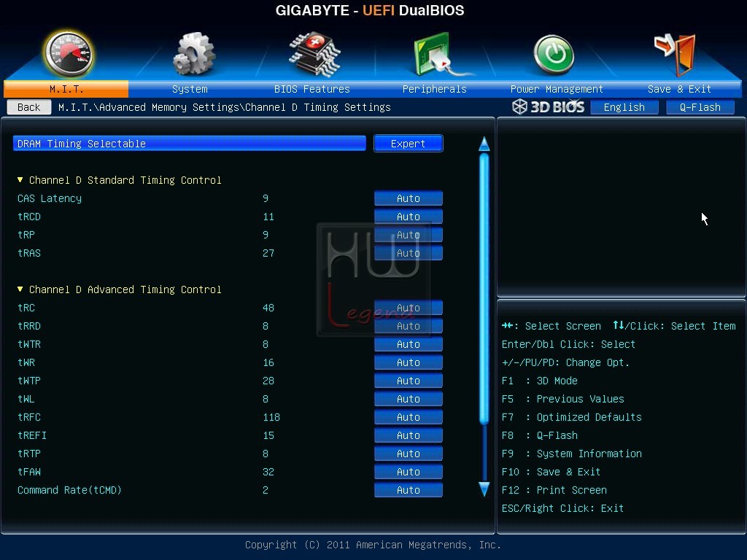
Task: Change the Auto value for tWL
Action: (x=409, y=399)
